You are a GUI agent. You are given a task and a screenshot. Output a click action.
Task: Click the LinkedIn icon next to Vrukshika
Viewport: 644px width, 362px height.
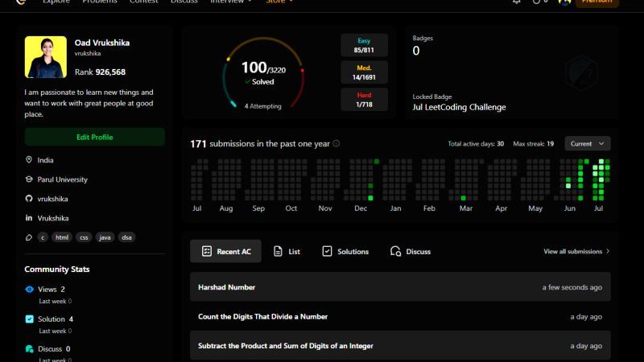tap(29, 218)
